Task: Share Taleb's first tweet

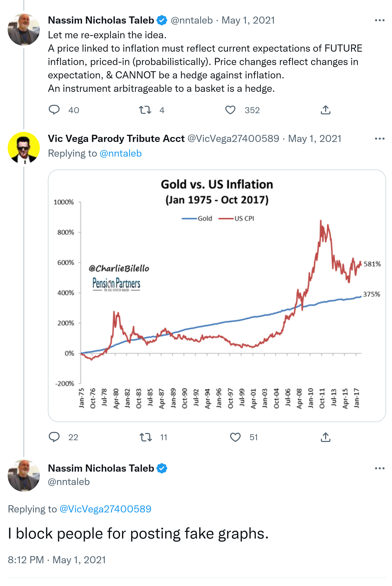Action: (x=325, y=110)
